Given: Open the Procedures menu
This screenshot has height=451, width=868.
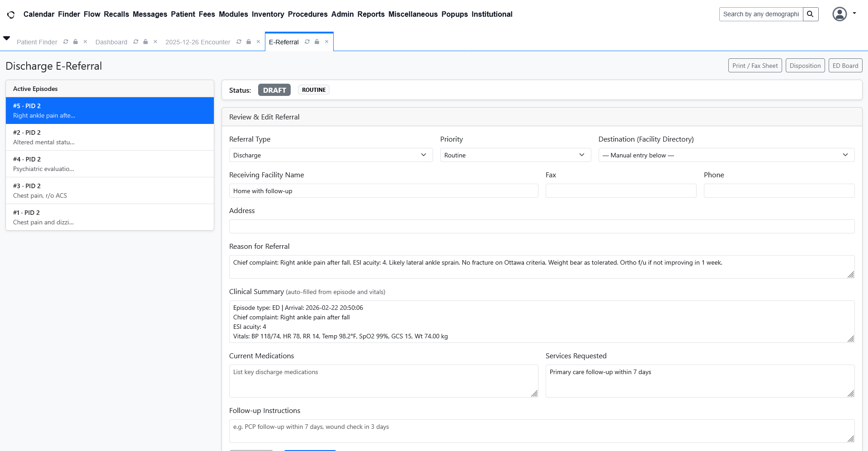Looking at the screenshot, I should click(x=307, y=14).
